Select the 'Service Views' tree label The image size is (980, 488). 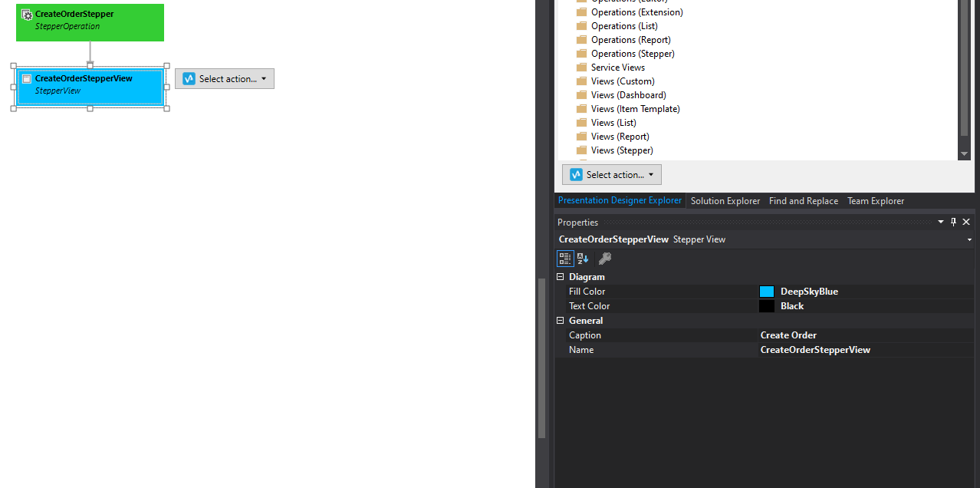pos(618,68)
